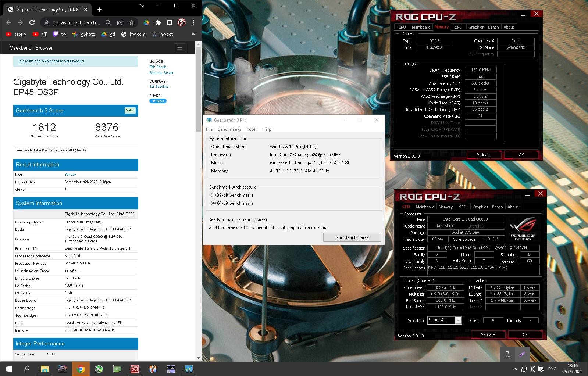Viewport: 588px width, 376px height.
Task: Open the YT bookmark
Action: point(40,34)
